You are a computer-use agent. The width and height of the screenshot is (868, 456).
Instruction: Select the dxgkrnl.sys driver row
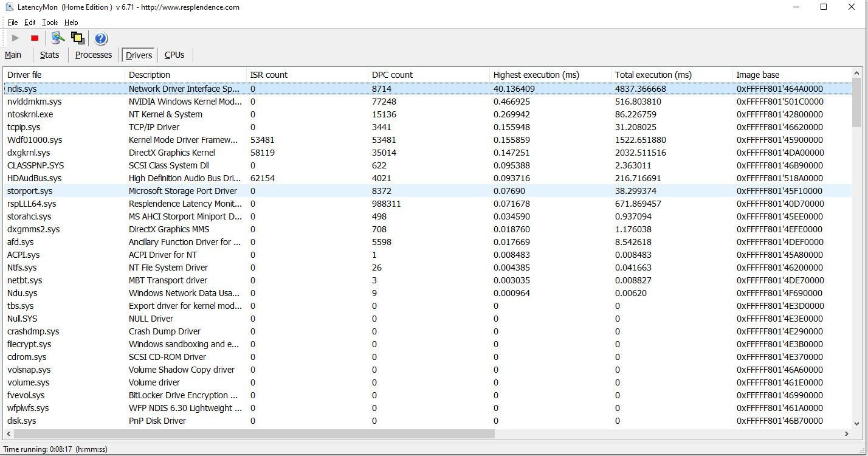coord(29,153)
